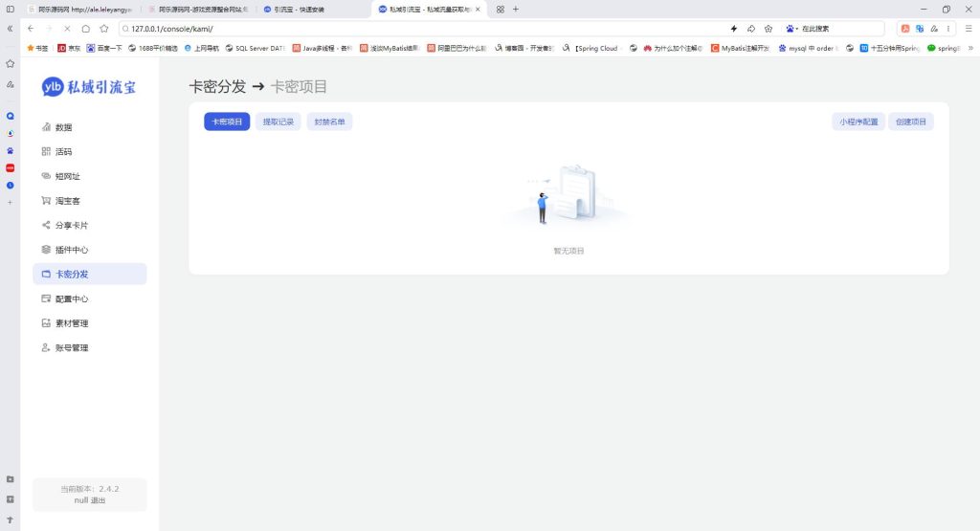Stop page loading with X icon

[67, 29]
